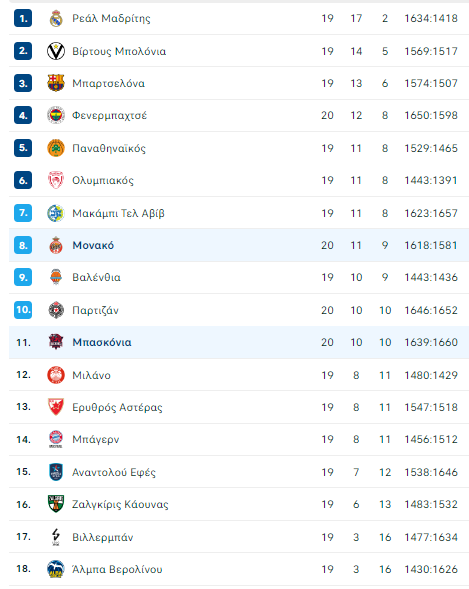
Task: Click the rank 1 position badge
Action: click(x=23, y=18)
